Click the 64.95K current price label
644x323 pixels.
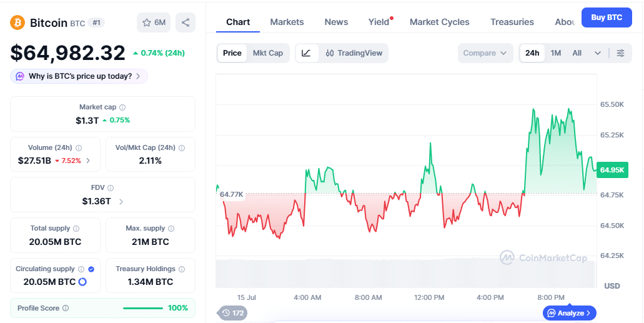(x=612, y=170)
